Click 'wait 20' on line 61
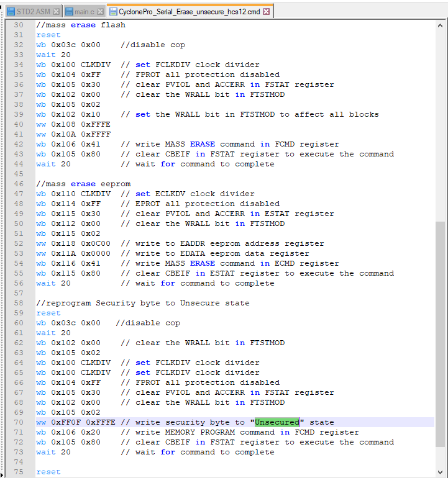The width and height of the screenshot is (448, 478). pos(53,333)
